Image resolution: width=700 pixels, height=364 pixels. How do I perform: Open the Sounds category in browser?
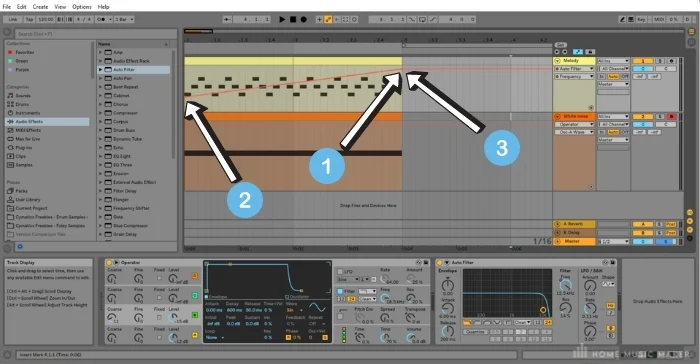coord(23,96)
